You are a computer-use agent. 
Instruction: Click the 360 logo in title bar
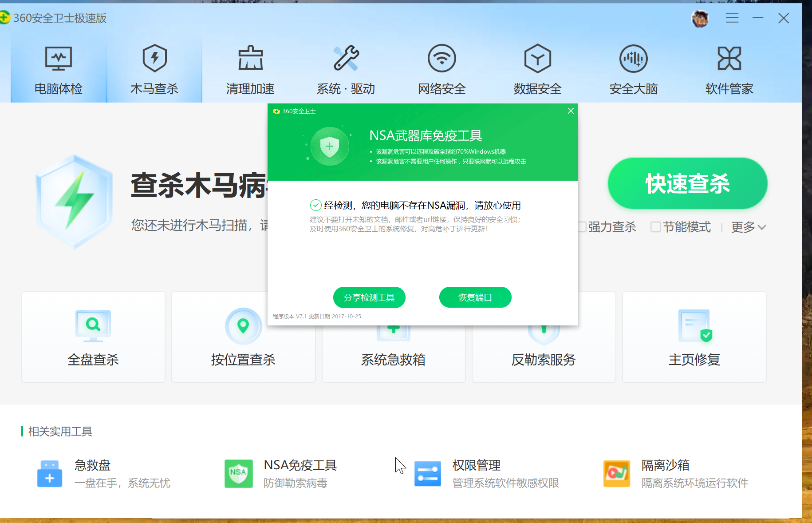point(4,18)
